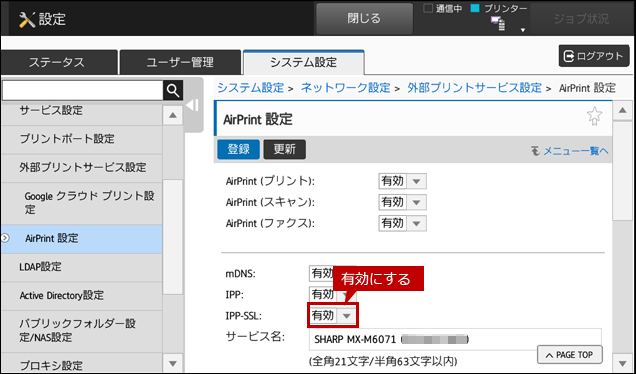
Task: Open the AirPrint (ファクス) dropdown
Action: pos(402,223)
